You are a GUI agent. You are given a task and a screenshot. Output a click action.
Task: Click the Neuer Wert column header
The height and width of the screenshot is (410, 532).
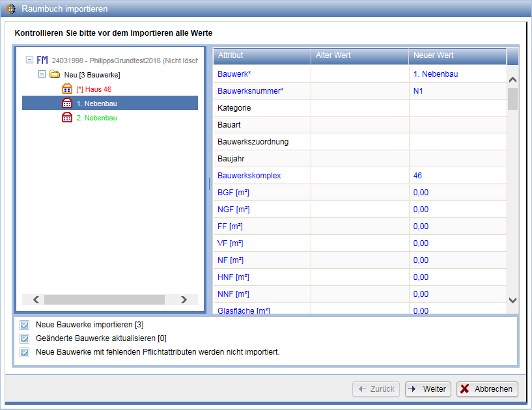(456, 55)
